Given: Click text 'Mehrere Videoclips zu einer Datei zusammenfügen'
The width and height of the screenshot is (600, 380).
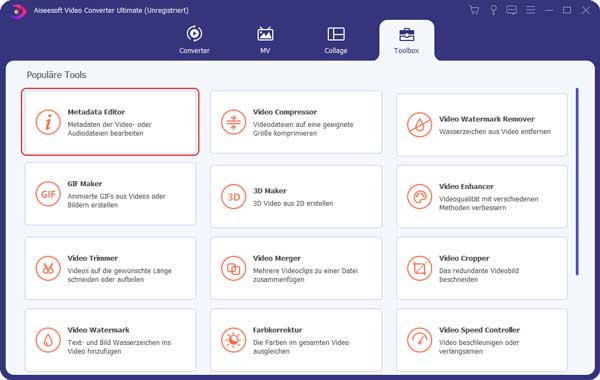Looking at the screenshot, I should pos(305,275).
